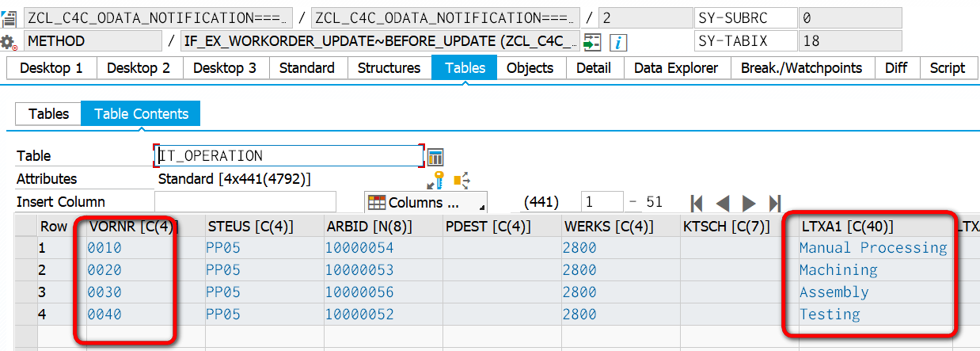Click the SY-SUBRC value field
Screen dimensions: 980x351
click(x=850, y=17)
